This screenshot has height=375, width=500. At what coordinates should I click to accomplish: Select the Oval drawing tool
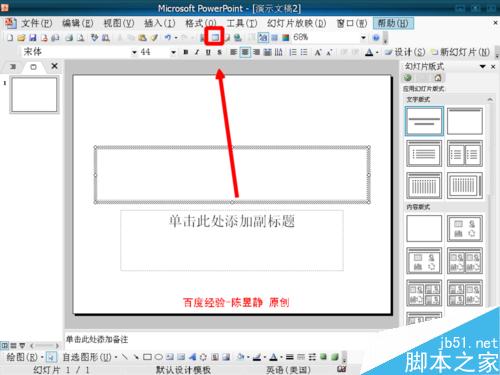click(x=159, y=357)
